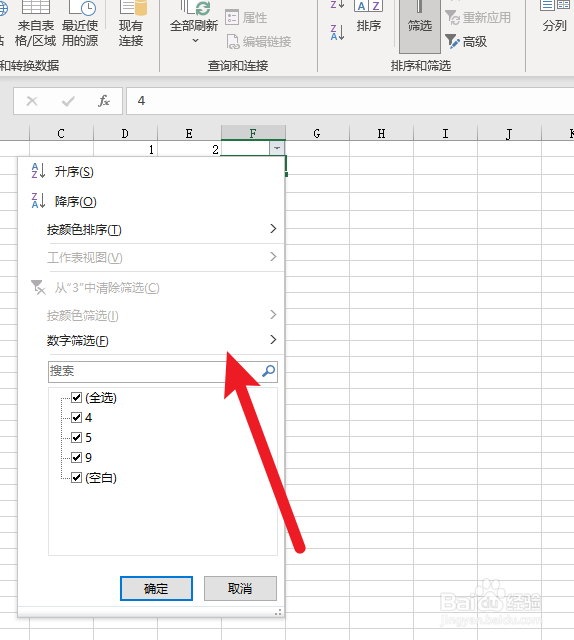574x640 pixels.
Task: Click cell containing 2 in column E
Action: tap(189, 149)
